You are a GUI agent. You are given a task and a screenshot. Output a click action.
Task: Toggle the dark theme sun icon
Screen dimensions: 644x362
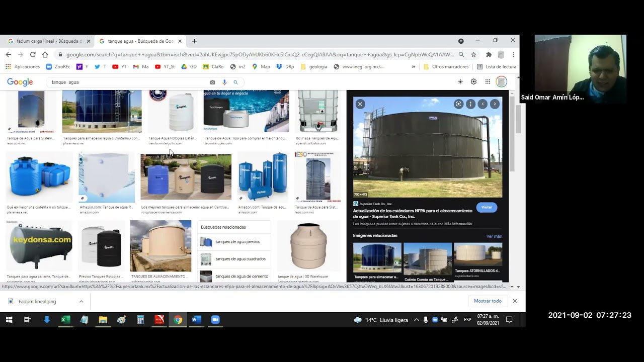pos(460,81)
